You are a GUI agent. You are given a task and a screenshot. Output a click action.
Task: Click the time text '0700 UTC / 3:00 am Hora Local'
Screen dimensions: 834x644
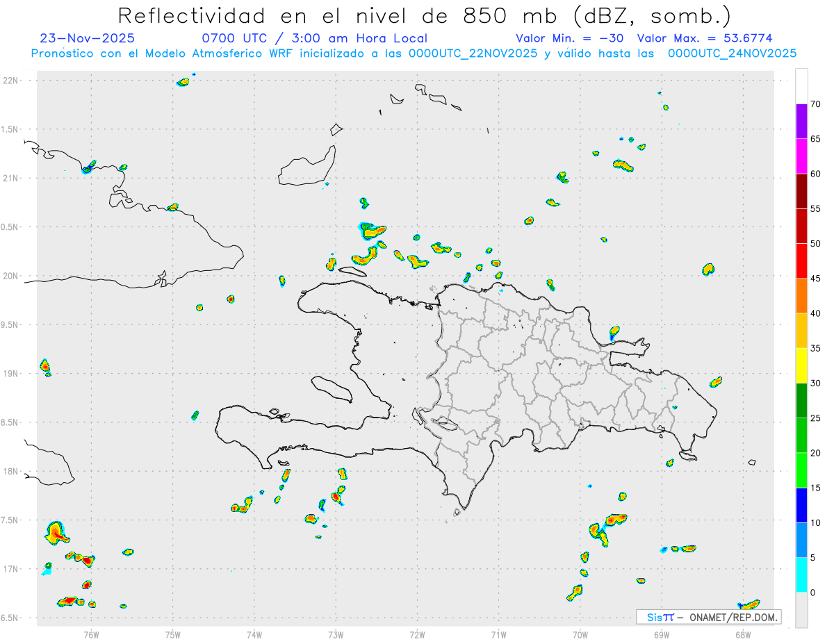coord(314,38)
